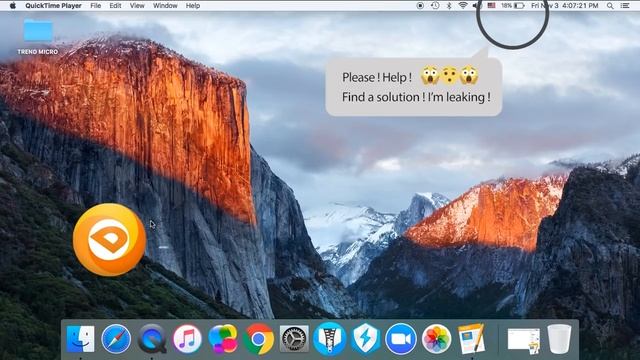Launch the shield lightning bolt app

(x=365, y=339)
